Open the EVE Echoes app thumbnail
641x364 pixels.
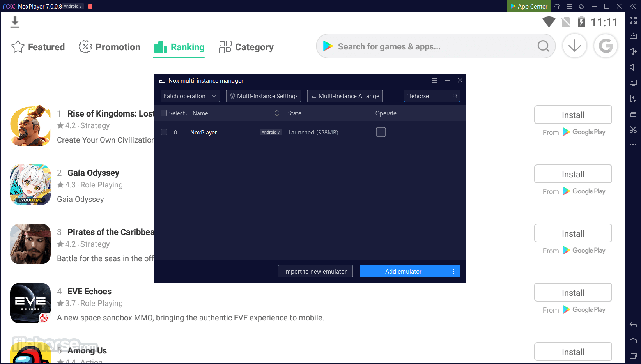click(30, 303)
